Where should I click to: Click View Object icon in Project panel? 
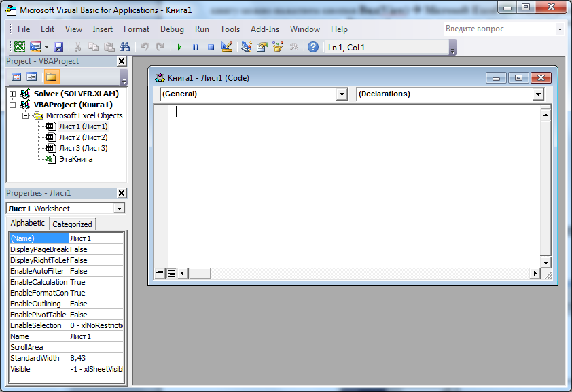pos(32,77)
